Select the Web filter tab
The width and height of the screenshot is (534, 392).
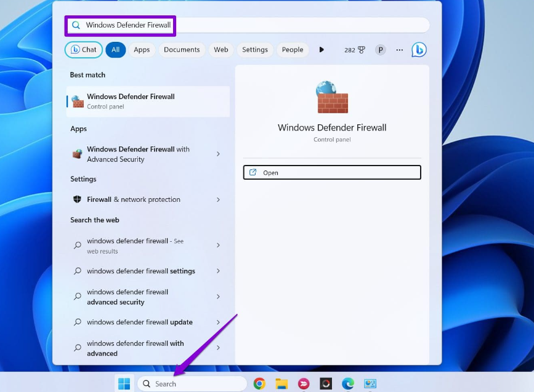point(221,50)
